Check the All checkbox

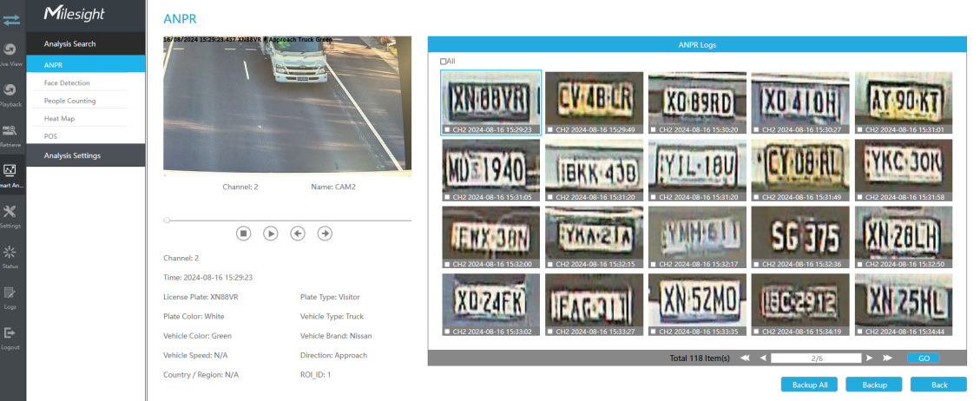[443, 62]
